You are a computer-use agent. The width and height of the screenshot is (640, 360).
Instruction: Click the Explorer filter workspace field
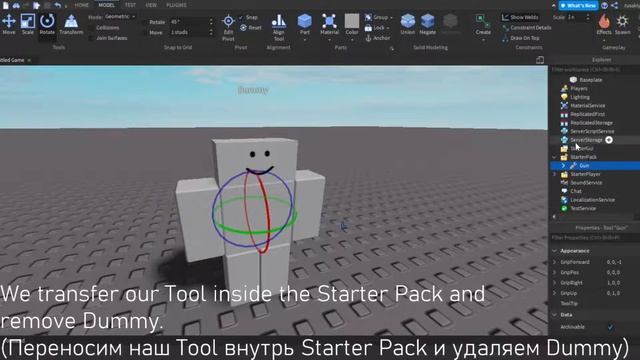[x=594, y=70]
